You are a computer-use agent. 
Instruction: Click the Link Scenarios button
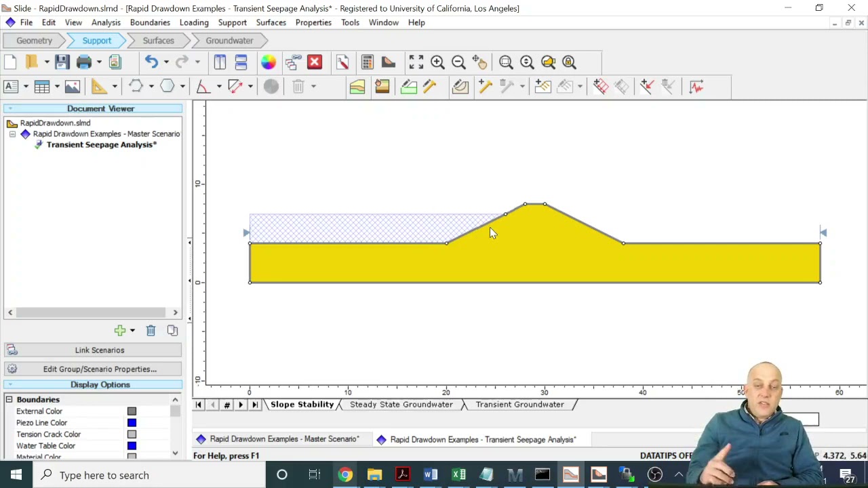(93, 350)
